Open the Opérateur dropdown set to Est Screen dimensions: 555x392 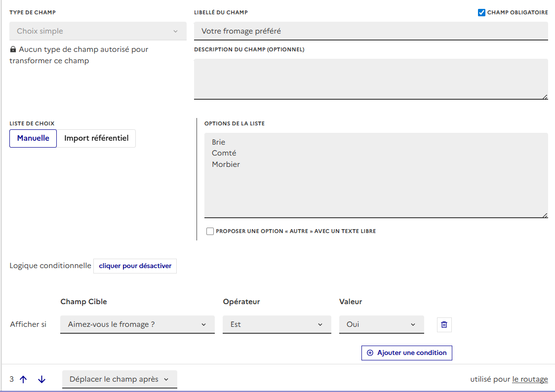tap(277, 325)
